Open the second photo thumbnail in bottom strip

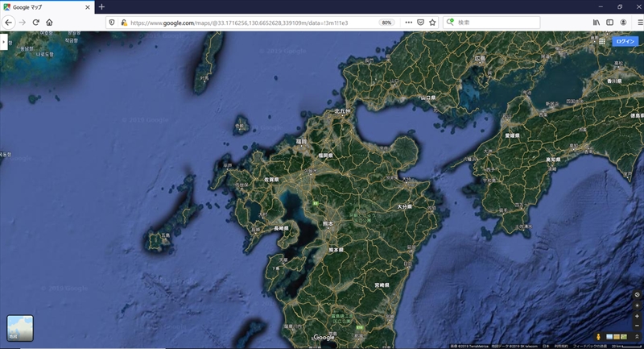click(x=617, y=337)
